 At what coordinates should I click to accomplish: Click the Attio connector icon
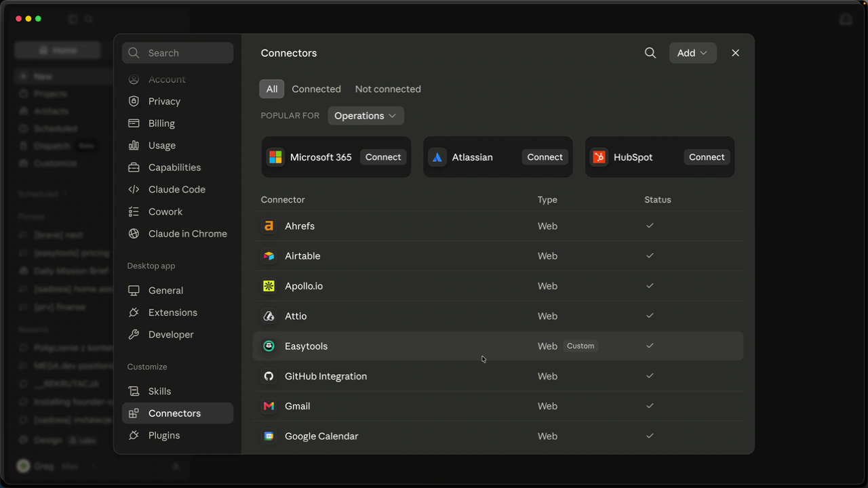click(x=269, y=316)
